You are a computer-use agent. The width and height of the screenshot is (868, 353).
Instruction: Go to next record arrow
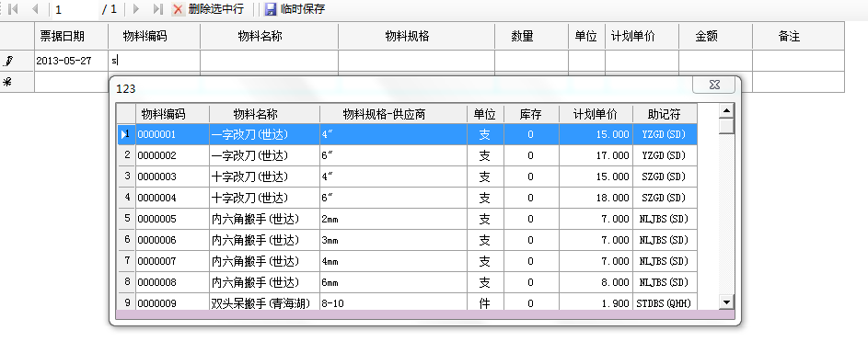pos(136,9)
